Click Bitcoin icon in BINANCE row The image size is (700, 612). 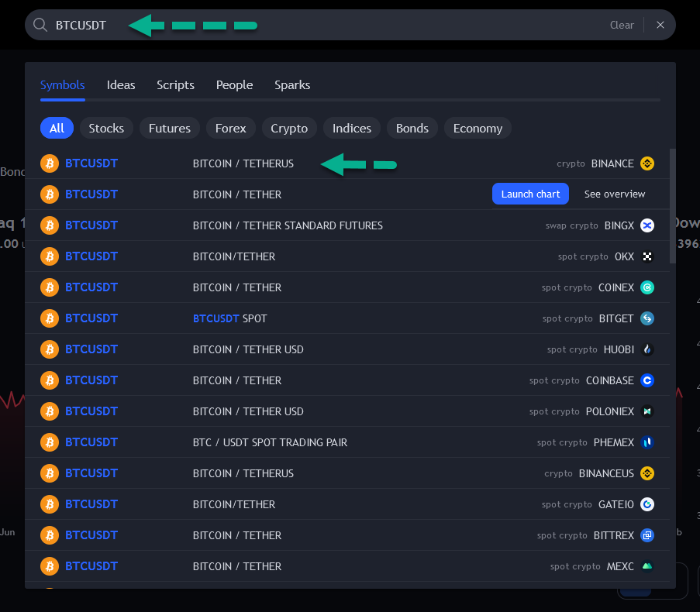tap(50, 163)
